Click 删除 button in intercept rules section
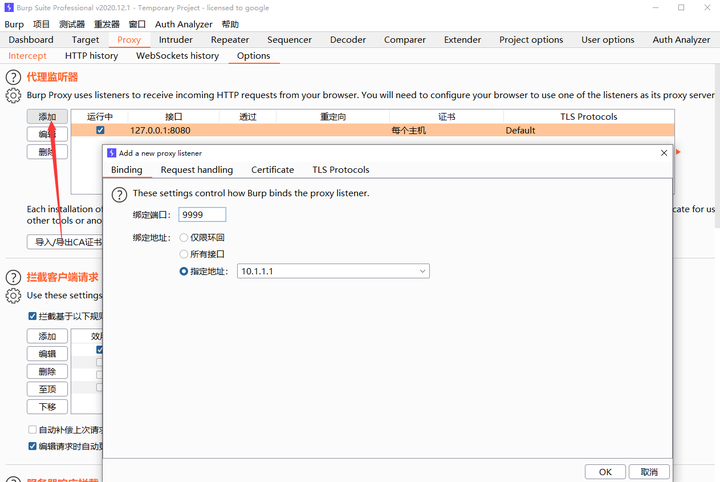720x482 pixels. coord(47,372)
